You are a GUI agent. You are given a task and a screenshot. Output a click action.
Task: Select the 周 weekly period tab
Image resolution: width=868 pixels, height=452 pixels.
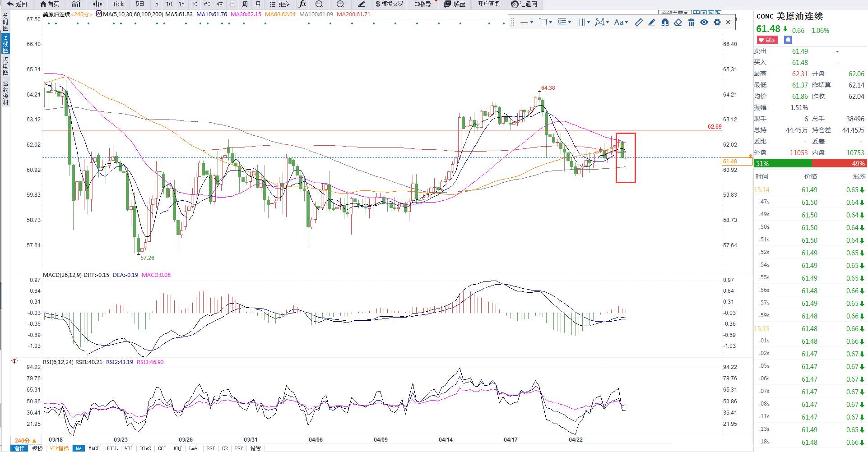pos(245,4)
